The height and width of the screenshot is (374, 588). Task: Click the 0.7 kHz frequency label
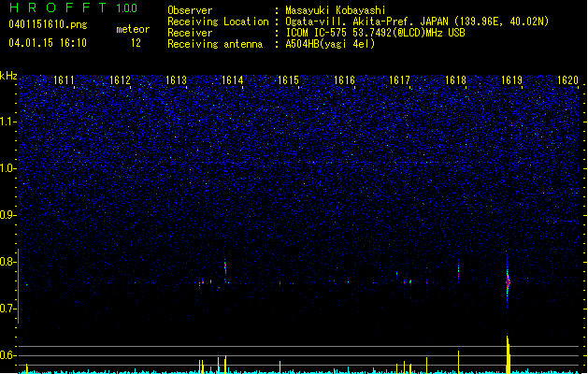pos(8,309)
